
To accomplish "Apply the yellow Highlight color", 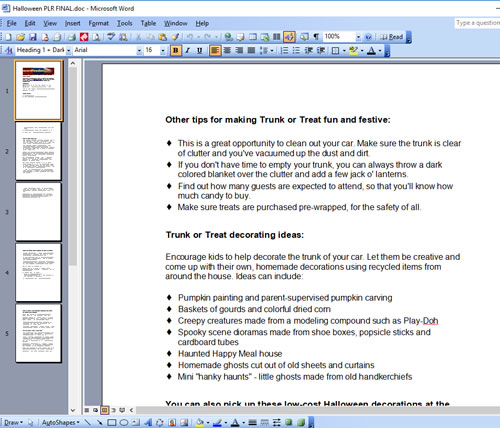I will pos(353,51).
